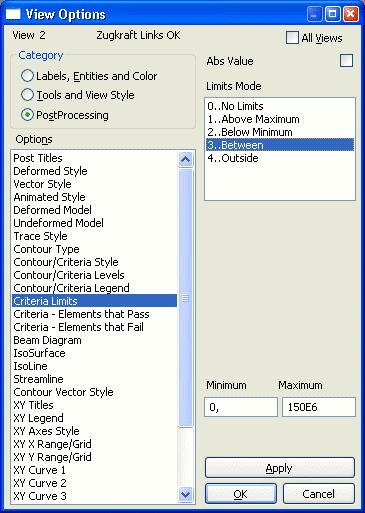Select 3..Between limits mode
The width and height of the screenshot is (365, 513).
pyautogui.click(x=280, y=145)
